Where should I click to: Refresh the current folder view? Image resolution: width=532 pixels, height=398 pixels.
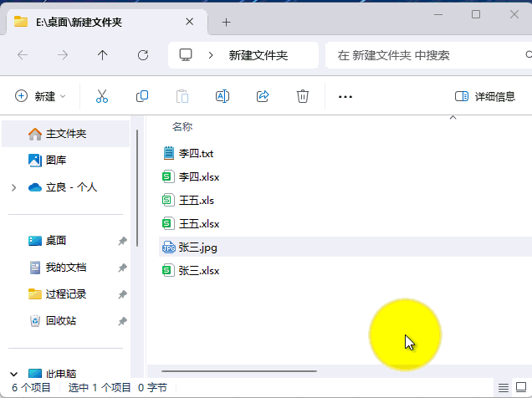(x=143, y=55)
